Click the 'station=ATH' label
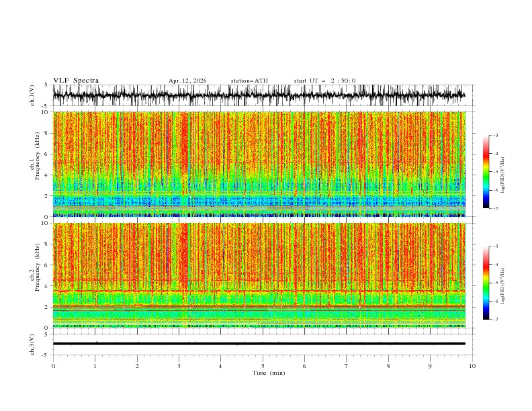 [249, 81]
